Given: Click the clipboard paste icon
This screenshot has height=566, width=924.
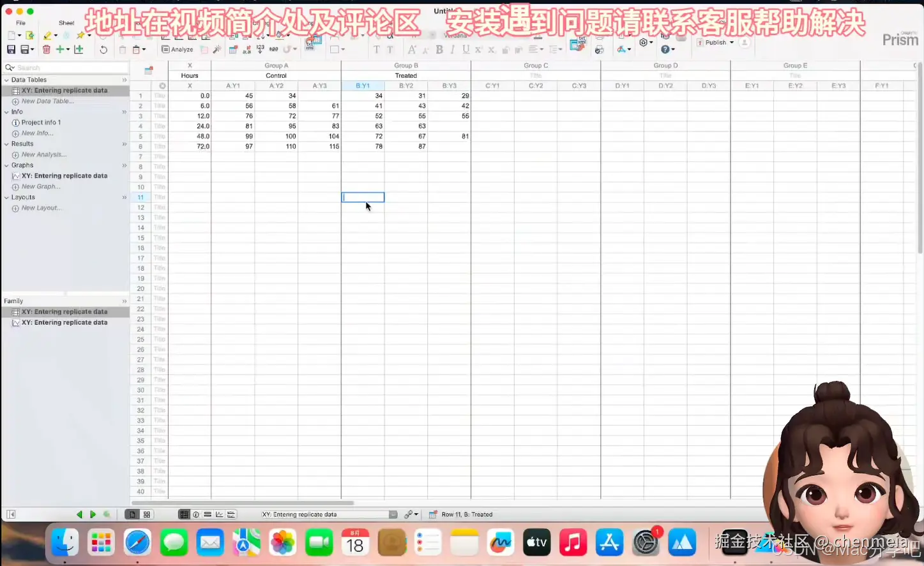Looking at the screenshot, I should point(136,49).
